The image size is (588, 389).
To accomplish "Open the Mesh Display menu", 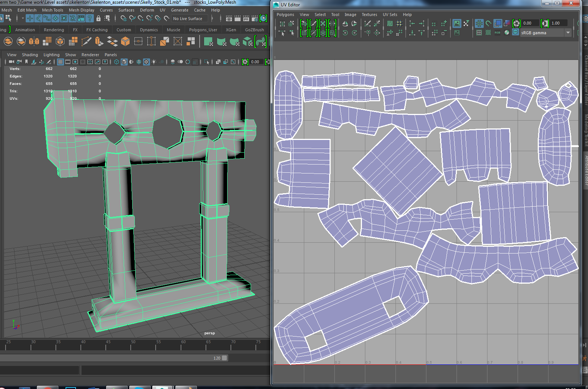I will click(x=81, y=10).
